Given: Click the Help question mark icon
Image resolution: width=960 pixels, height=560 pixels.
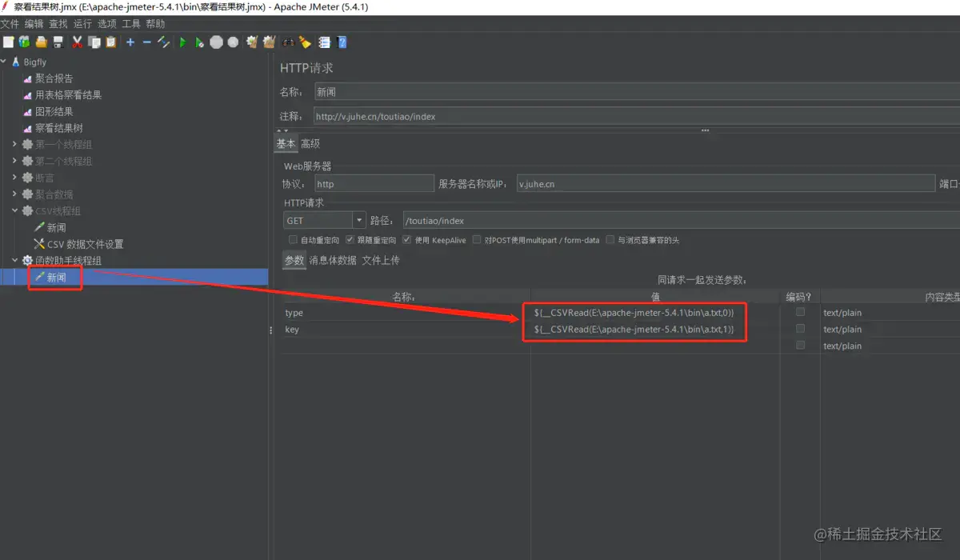Looking at the screenshot, I should pos(342,42).
